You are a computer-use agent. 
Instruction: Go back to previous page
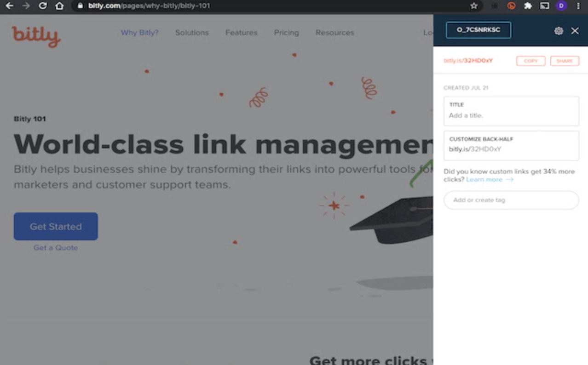[9, 6]
